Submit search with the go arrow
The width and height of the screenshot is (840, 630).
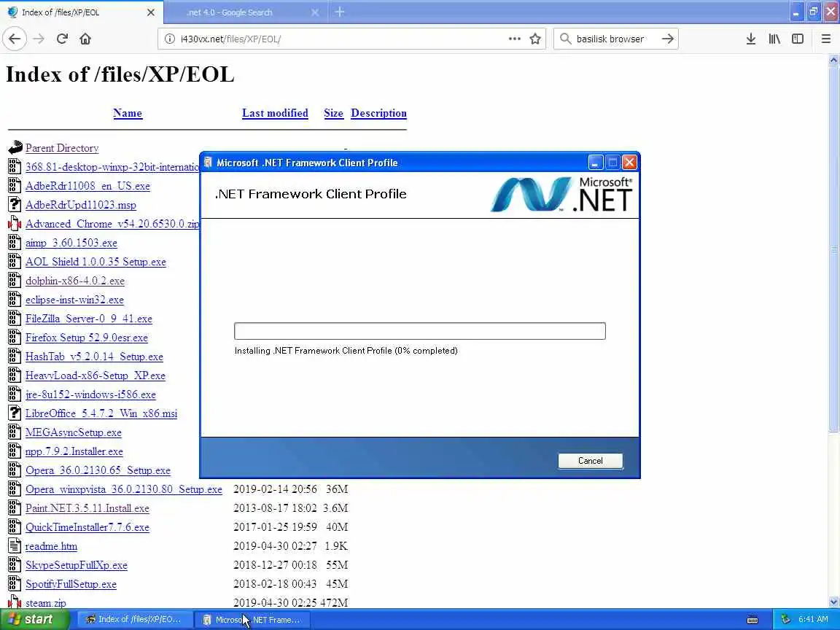[667, 39]
